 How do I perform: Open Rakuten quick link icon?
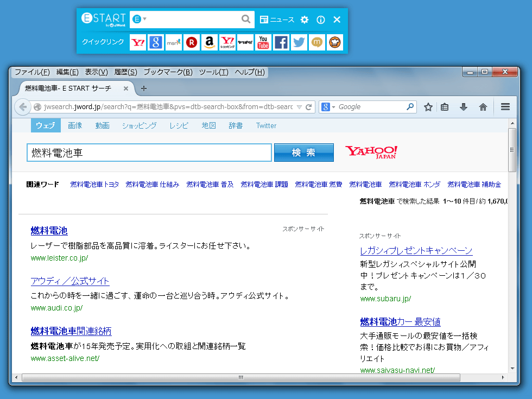192,42
